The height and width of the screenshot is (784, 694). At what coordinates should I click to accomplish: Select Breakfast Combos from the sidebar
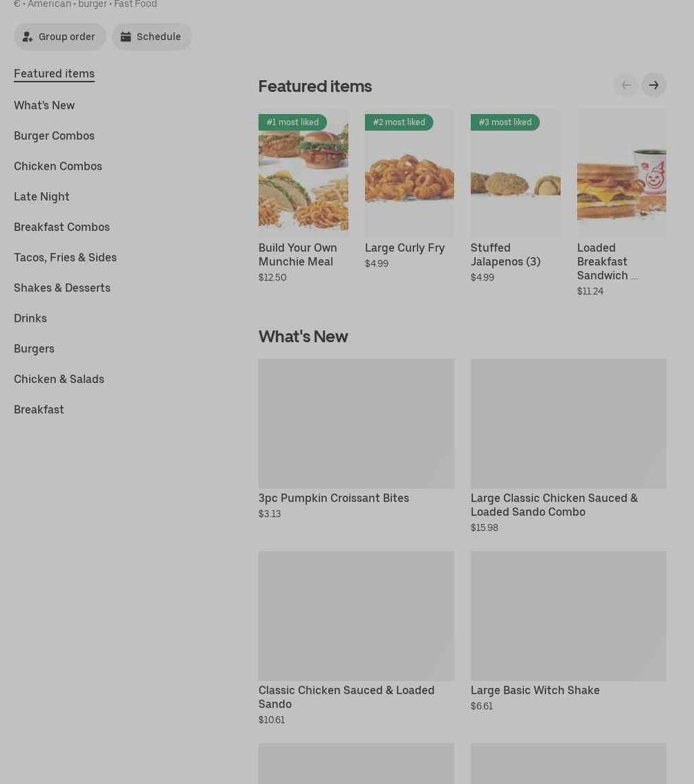tap(62, 227)
